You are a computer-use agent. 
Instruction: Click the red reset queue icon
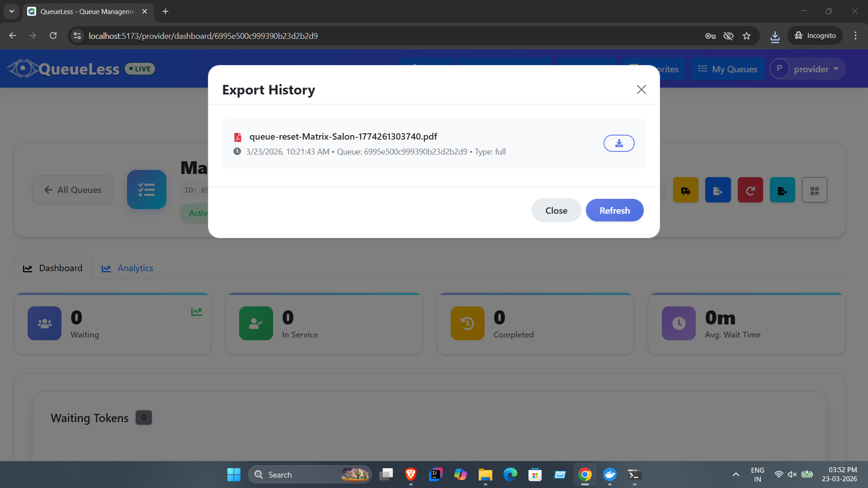point(750,190)
